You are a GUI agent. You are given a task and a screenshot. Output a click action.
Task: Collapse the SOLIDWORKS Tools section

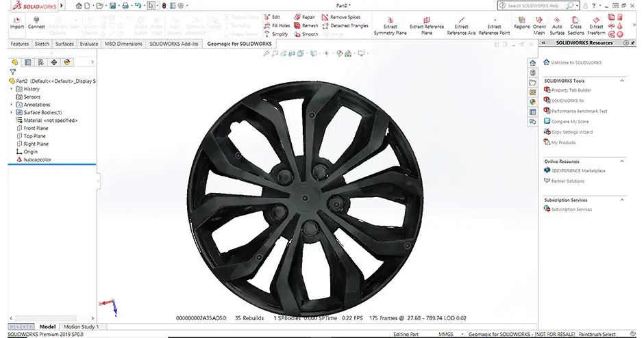tap(621, 81)
